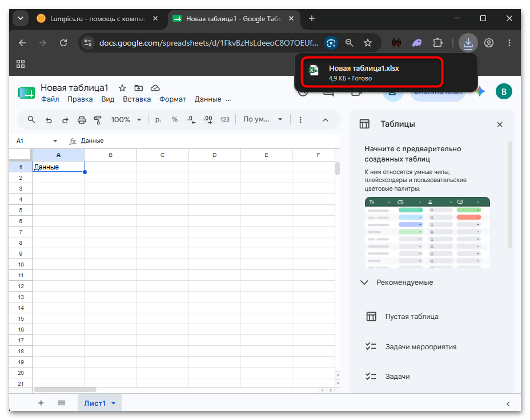This screenshot has height=420, width=530.
Task: Open the all sheets list icon
Action: 62,403
